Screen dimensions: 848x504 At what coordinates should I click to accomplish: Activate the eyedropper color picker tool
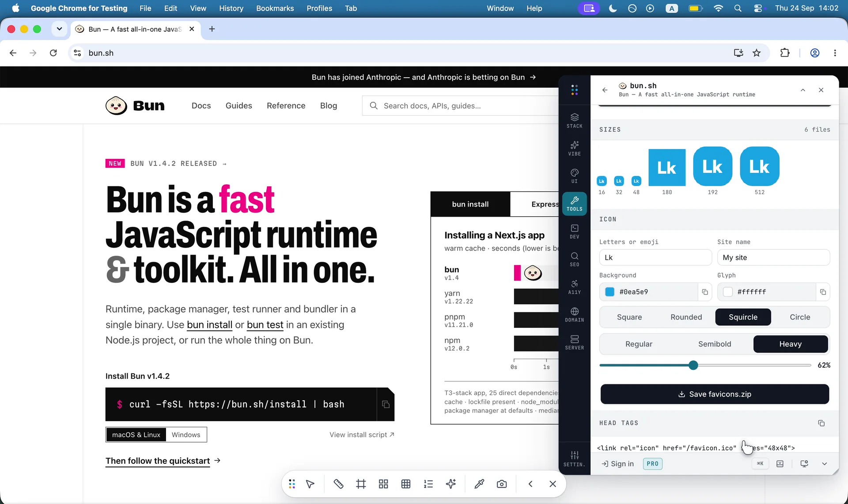point(479,484)
